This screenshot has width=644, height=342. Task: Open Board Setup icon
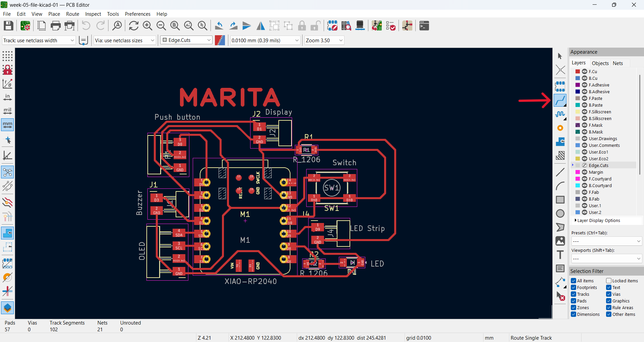26,26
